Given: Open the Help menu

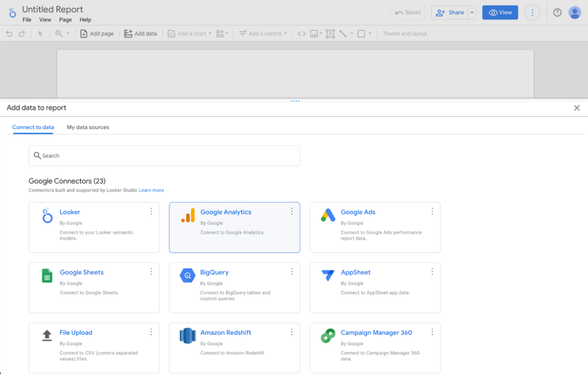Looking at the screenshot, I should (x=85, y=20).
